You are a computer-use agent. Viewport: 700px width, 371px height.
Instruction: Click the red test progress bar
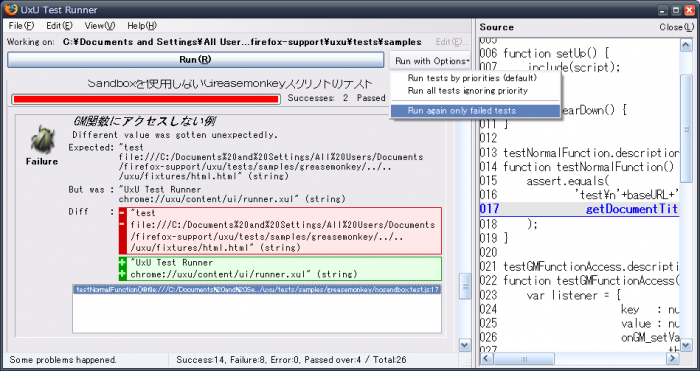click(146, 99)
